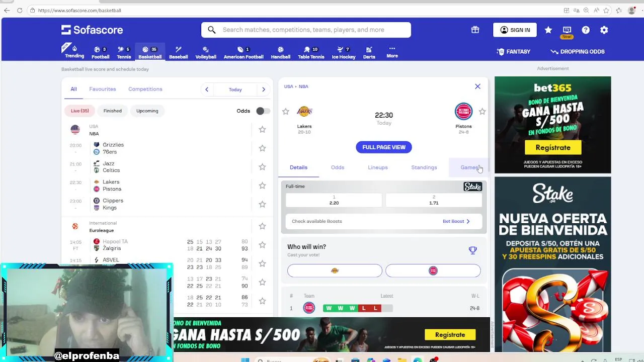Toggle the Odds switch
This screenshot has width=644, height=362.
pyautogui.click(x=263, y=111)
